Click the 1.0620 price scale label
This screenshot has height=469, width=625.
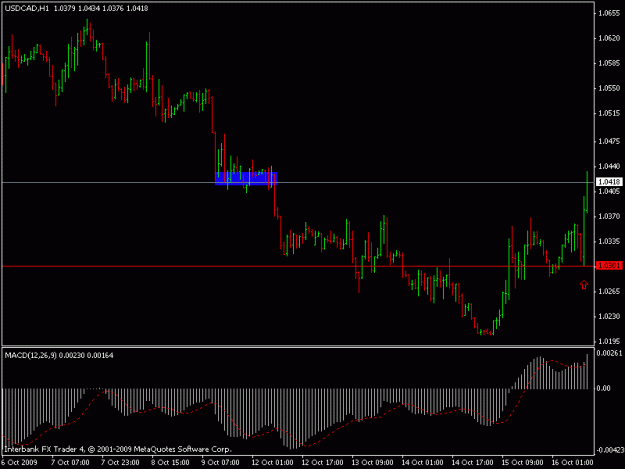tap(609, 38)
